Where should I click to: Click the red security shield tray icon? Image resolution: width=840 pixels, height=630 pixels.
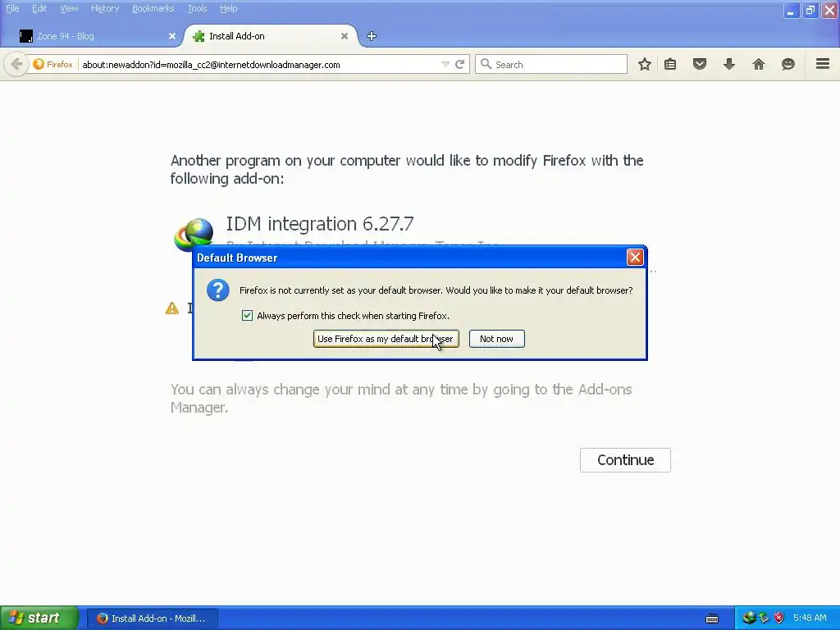(x=779, y=619)
